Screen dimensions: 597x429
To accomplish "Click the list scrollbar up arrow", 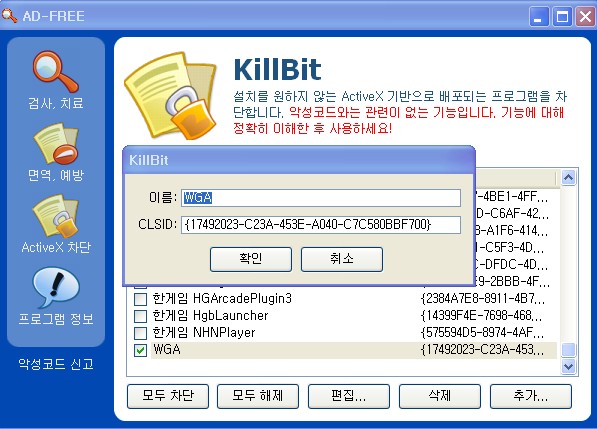I will tap(568, 177).
